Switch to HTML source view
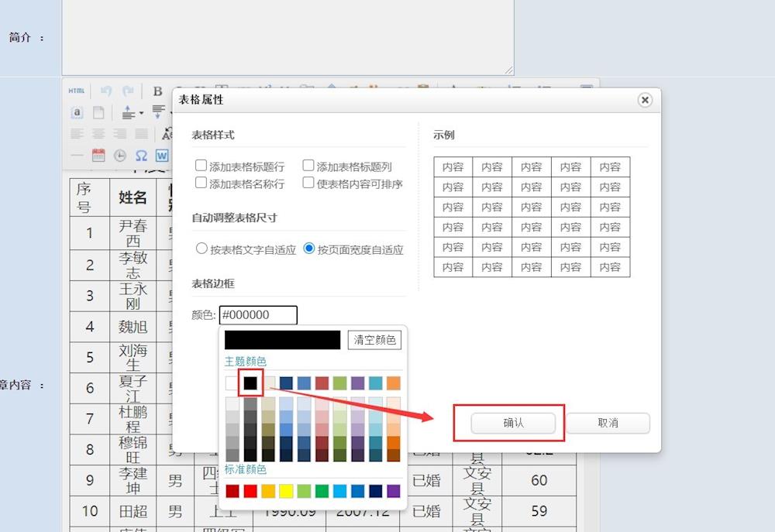Viewport: 775px width, 532px height. [x=76, y=91]
